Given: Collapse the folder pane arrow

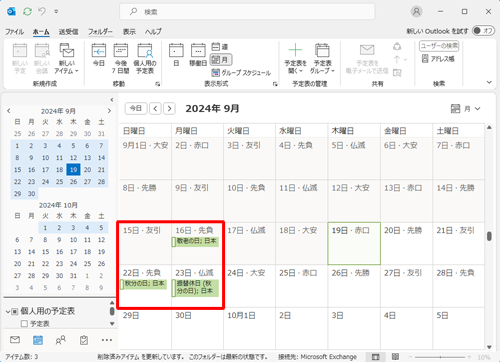Looking at the screenshot, I should point(112,100).
